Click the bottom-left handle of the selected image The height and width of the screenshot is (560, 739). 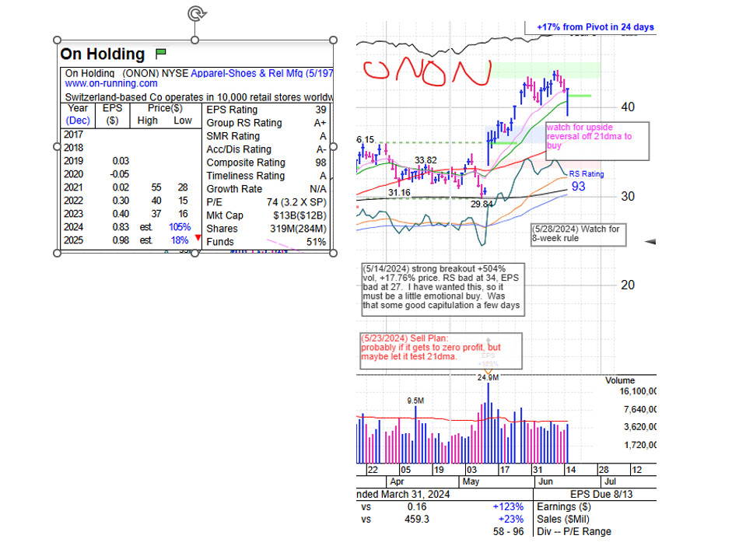pyautogui.click(x=58, y=253)
